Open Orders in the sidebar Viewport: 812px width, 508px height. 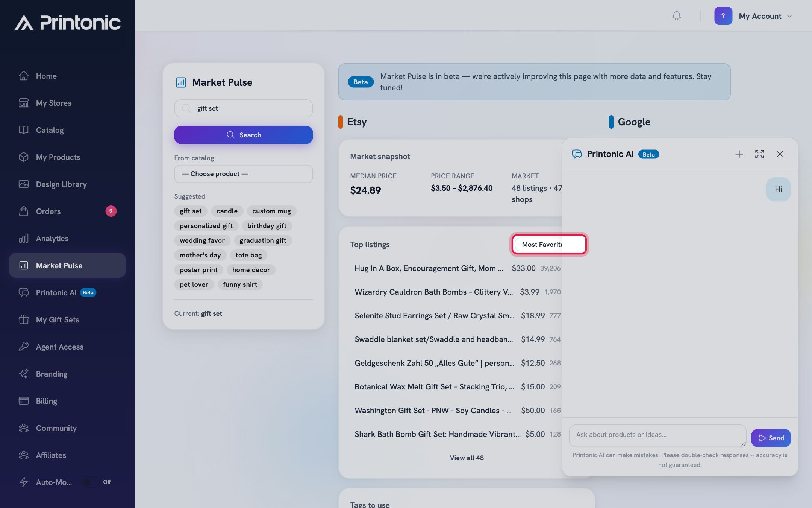[x=67, y=211]
